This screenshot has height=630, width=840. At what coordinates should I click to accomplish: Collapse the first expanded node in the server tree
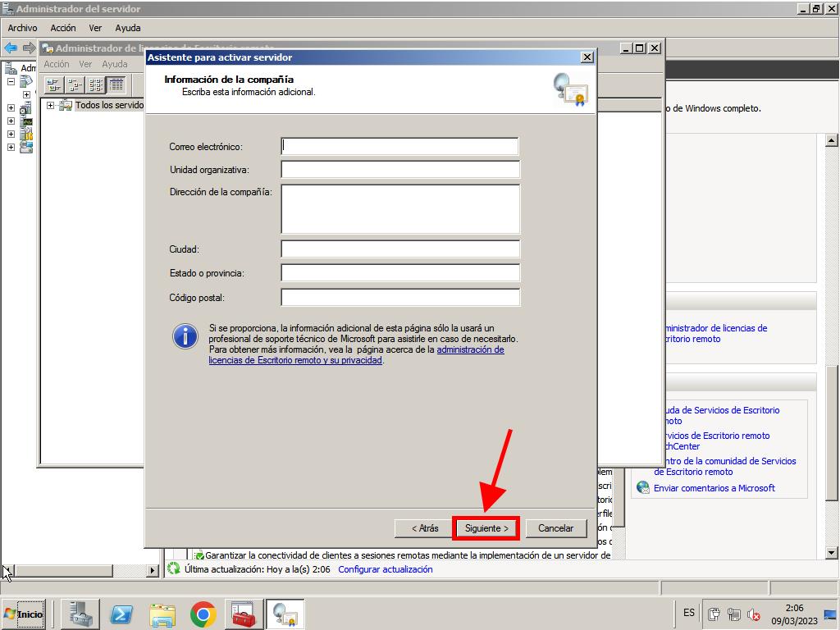pos(11,82)
